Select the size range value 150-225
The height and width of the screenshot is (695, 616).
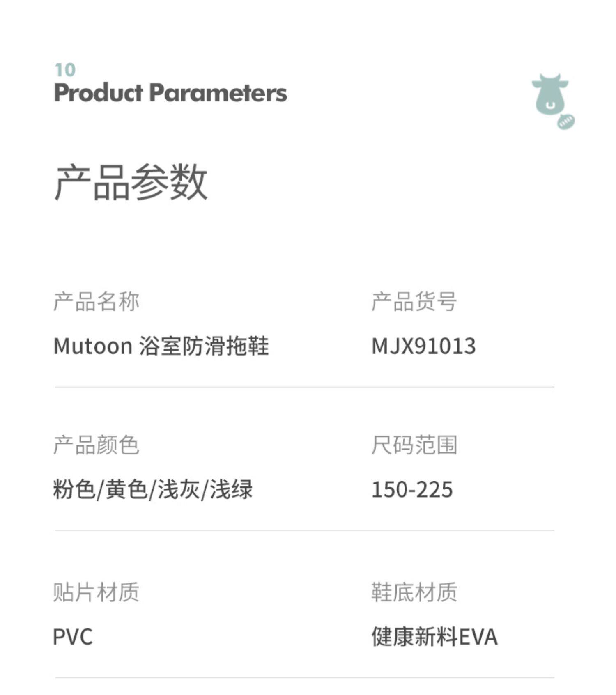pos(412,489)
